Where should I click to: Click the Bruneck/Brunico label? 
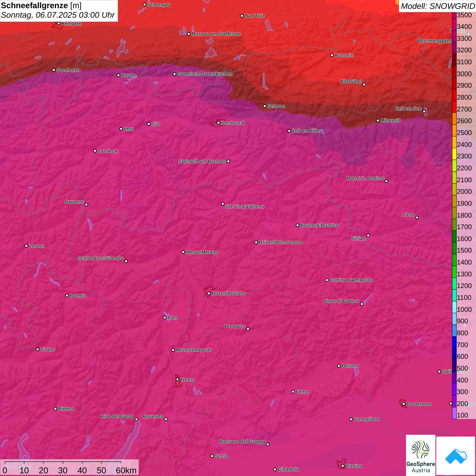click(x=319, y=225)
